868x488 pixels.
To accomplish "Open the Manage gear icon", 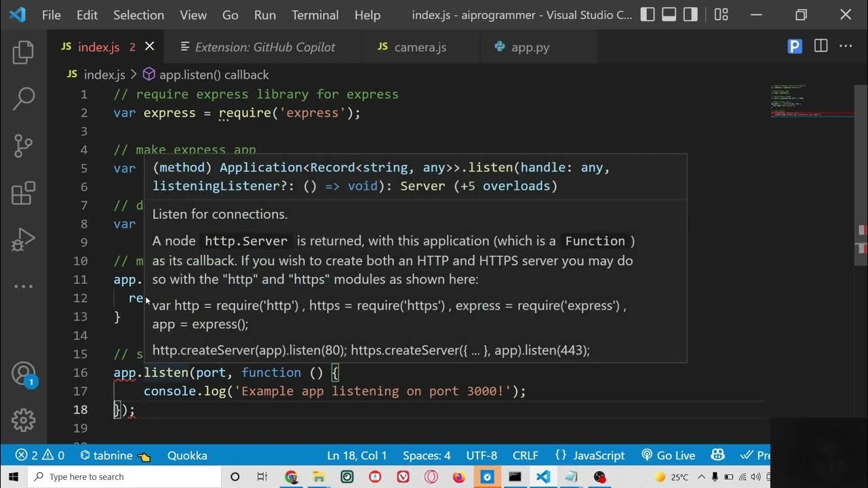I will (x=23, y=420).
